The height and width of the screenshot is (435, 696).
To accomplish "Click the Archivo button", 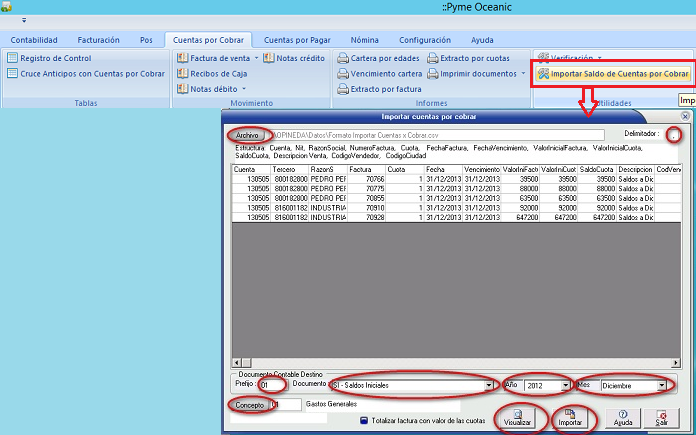I will (x=247, y=134).
